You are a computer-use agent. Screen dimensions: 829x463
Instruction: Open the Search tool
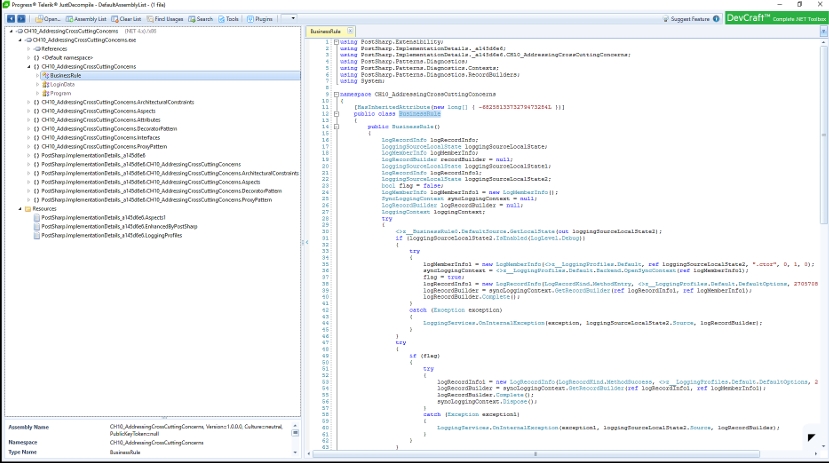(200, 18)
